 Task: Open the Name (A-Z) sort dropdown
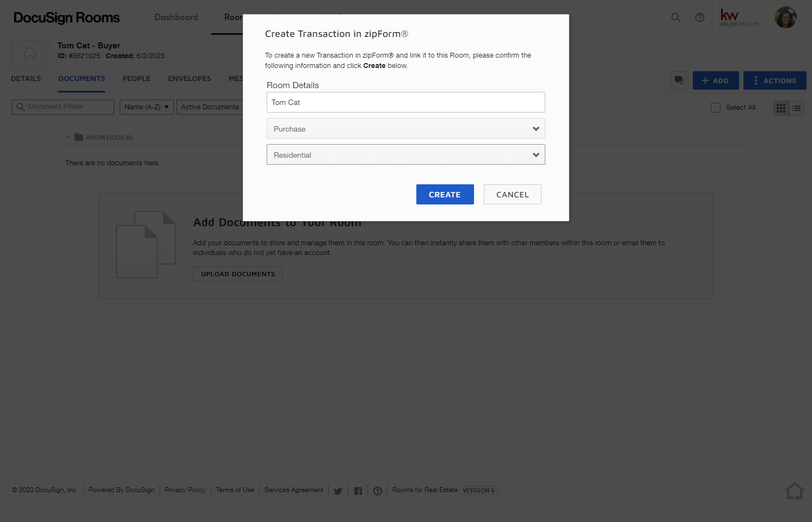click(x=147, y=107)
